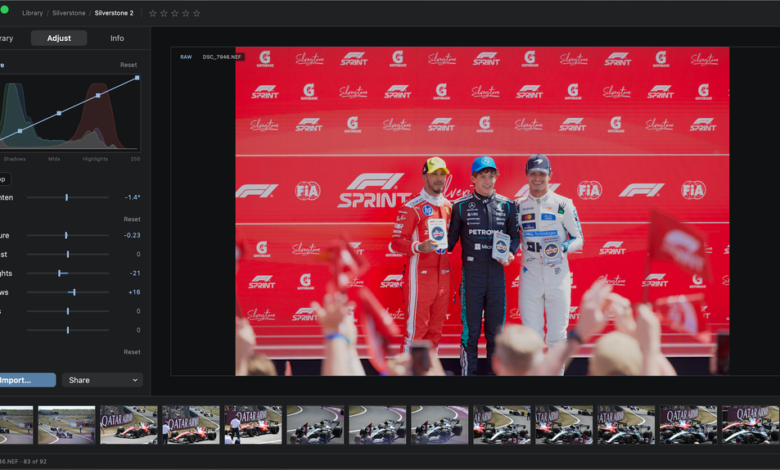
Task: Switch to the Info tab
Action: coord(117,38)
